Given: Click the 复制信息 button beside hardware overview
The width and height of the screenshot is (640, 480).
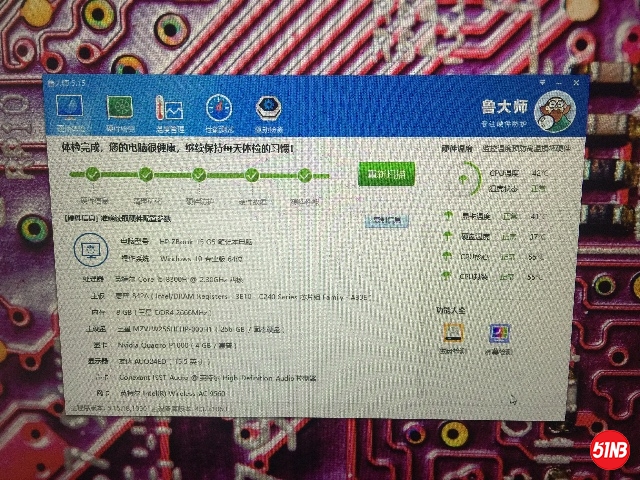Looking at the screenshot, I should tap(386, 221).
